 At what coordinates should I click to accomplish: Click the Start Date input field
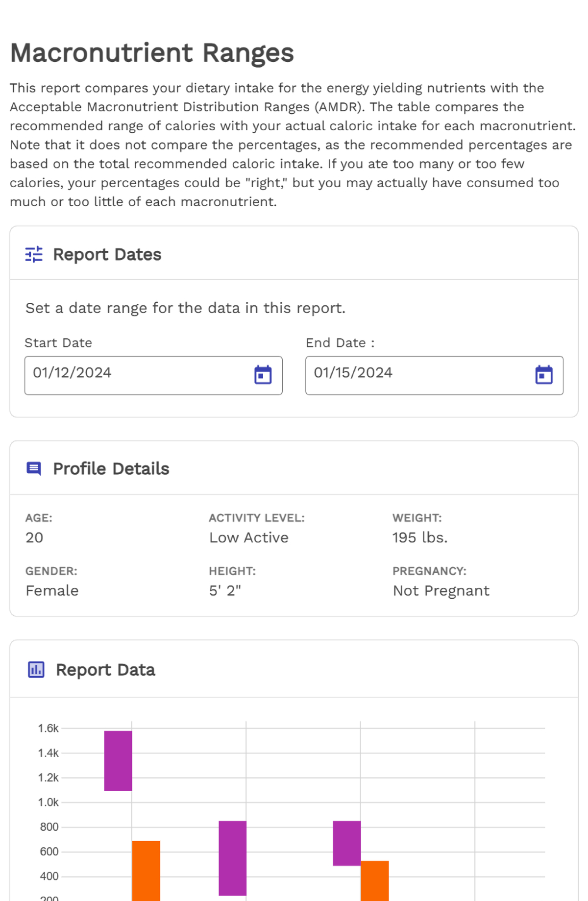pyautogui.click(x=153, y=375)
